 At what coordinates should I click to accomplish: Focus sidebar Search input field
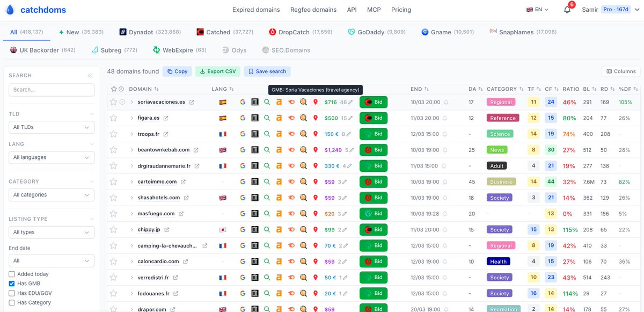[x=52, y=90]
